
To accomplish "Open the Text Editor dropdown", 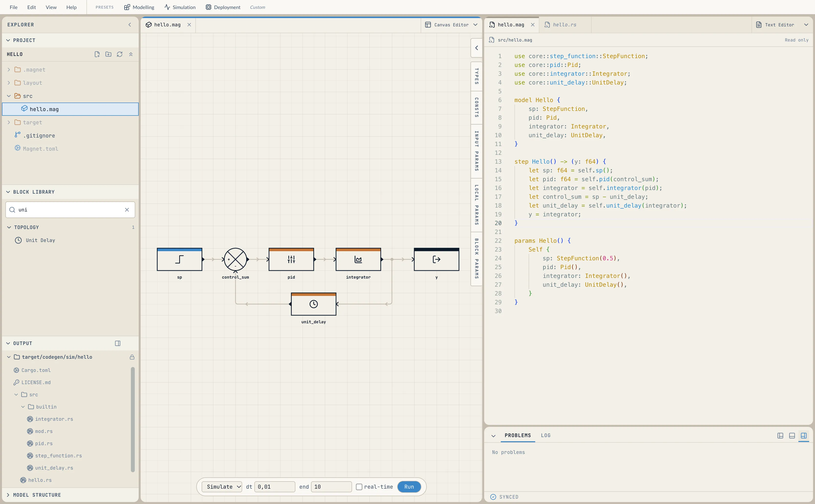I will coord(782,25).
